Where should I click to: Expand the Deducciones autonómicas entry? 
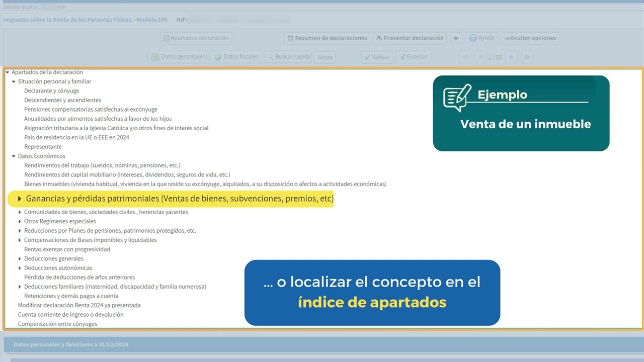coord(20,267)
